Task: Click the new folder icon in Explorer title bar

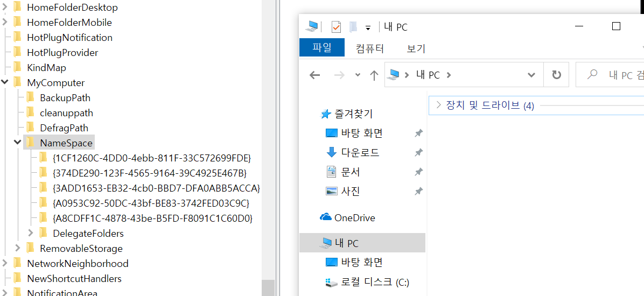Action: pos(353,27)
